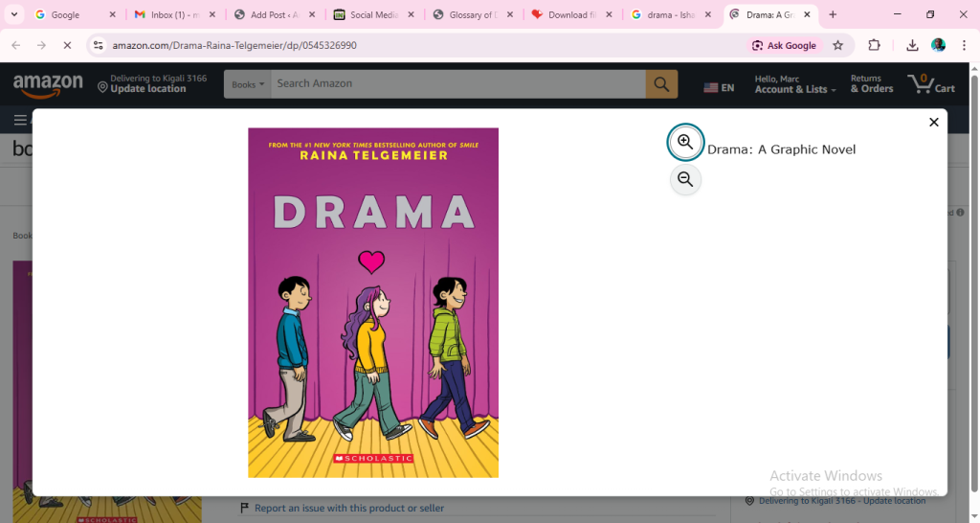
Task: Zoom out of the book cover image
Action: [x=685, y=179]
